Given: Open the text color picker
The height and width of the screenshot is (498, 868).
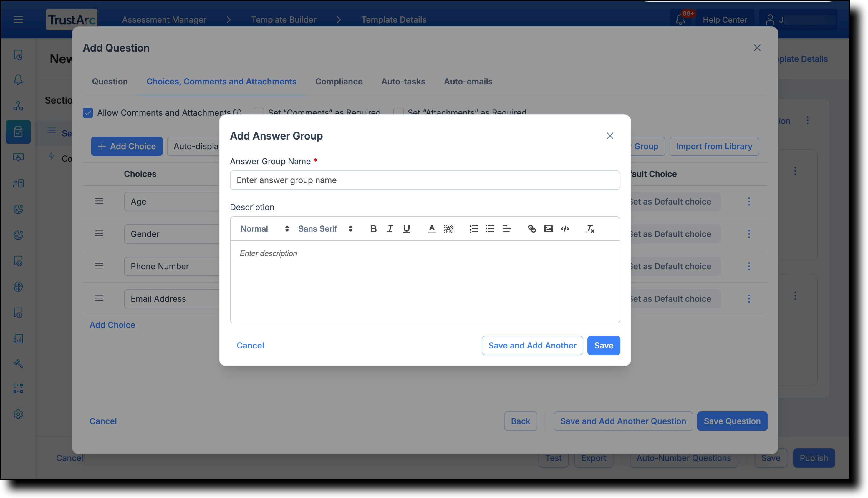Looking at the screenshot, I should [x=432, y=229].
